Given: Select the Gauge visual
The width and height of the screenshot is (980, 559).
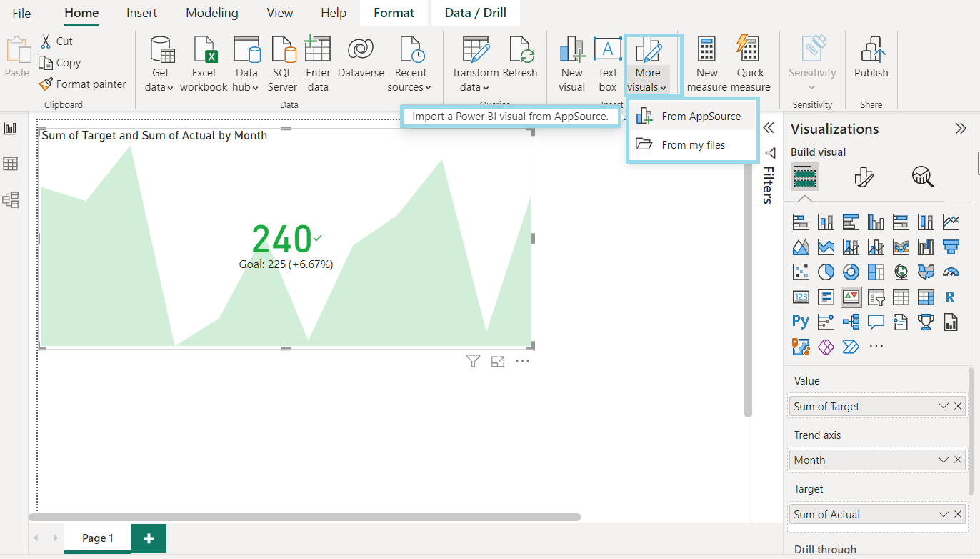Looking at the screenshot, I should pyautogui.click(x=951, y=272).
